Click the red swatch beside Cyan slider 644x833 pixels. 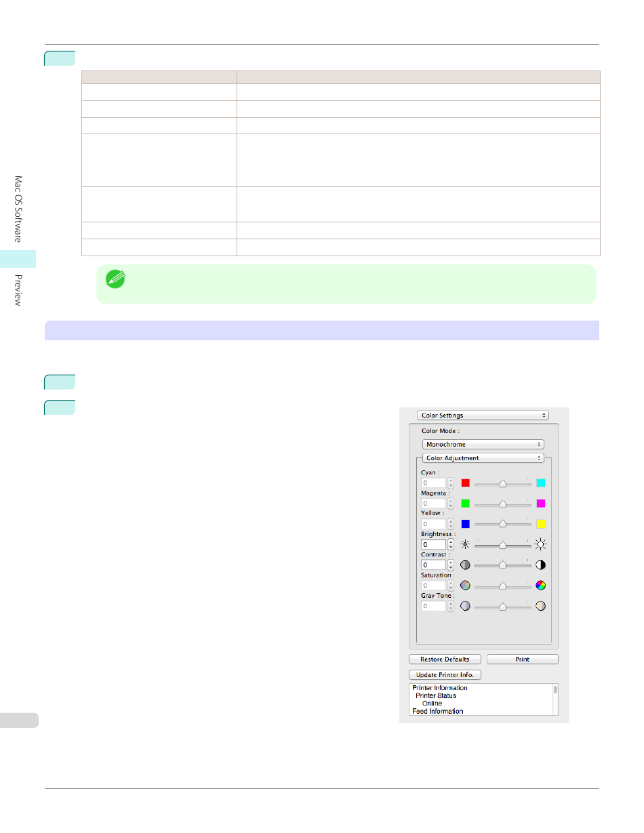point(466,483)
